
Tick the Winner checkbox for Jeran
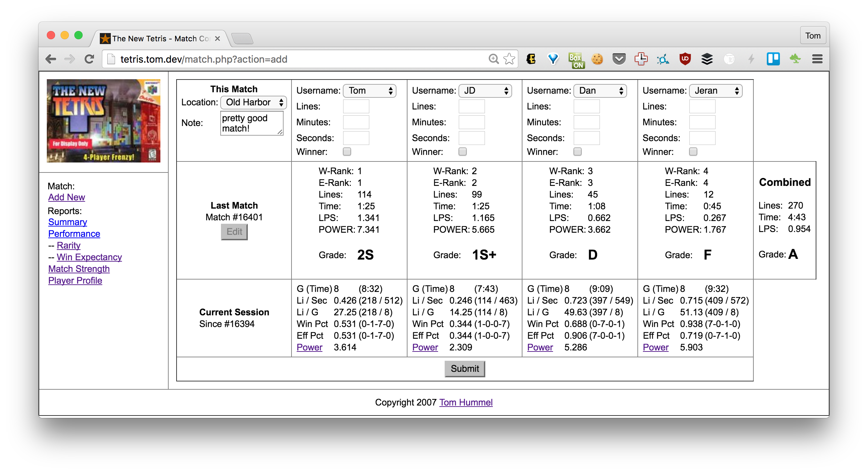693,151
